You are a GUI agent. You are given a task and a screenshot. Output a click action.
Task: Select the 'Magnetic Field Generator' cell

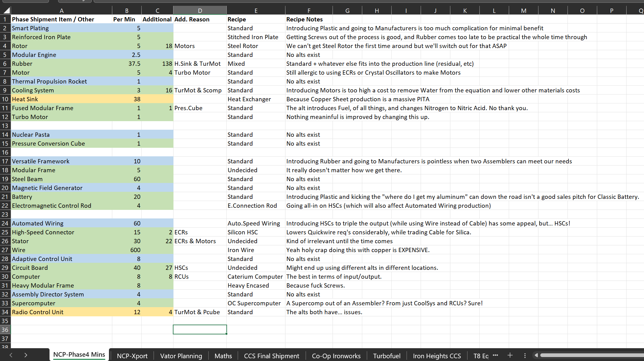61,188
